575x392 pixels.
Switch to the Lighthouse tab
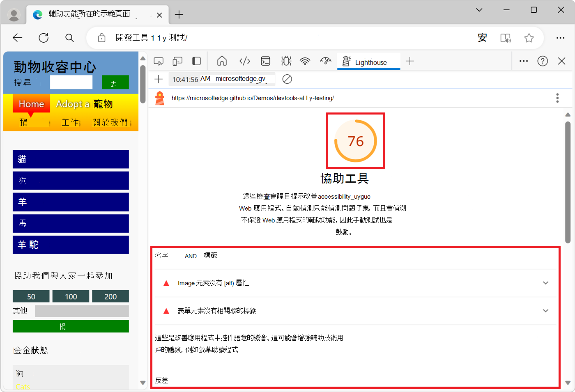(x=368, y=62)
